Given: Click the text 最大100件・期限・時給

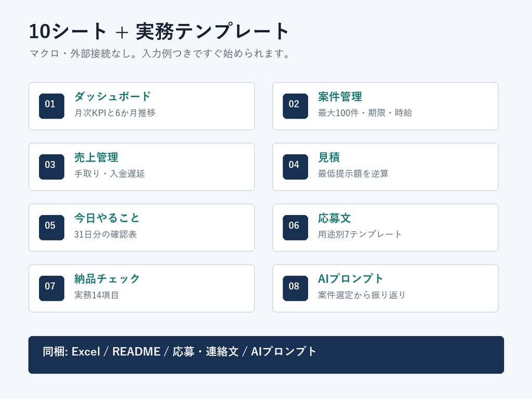Looking at the screenshot, I should [365, 113].
